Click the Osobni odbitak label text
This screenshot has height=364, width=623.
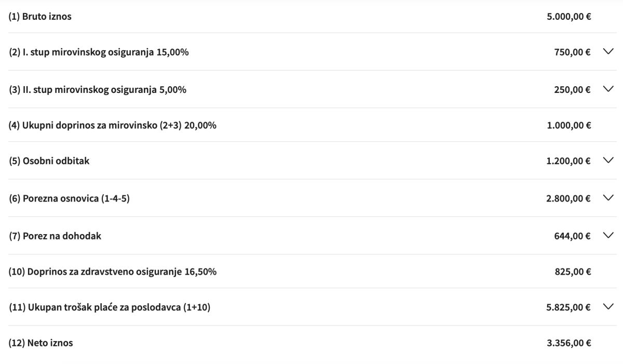point(49,161)
